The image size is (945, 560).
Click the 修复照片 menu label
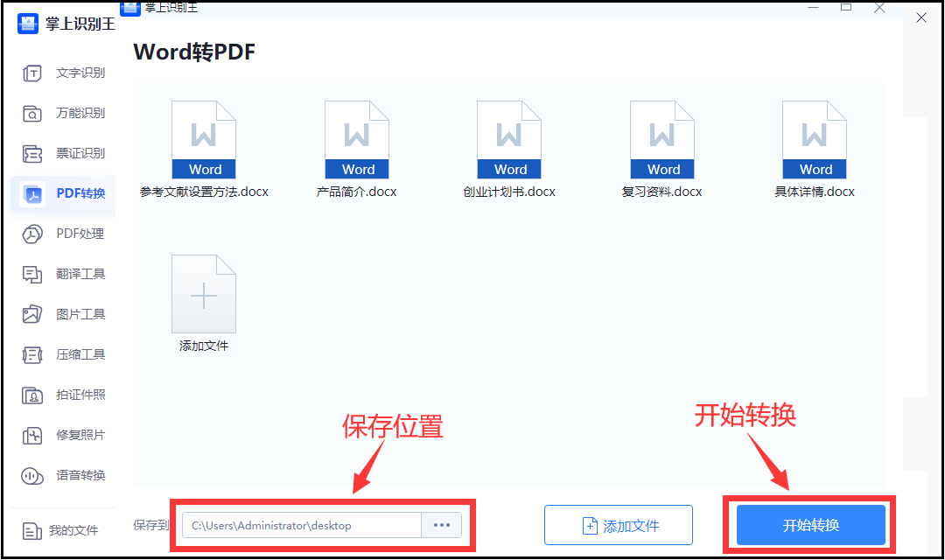(x=80, y=435)
